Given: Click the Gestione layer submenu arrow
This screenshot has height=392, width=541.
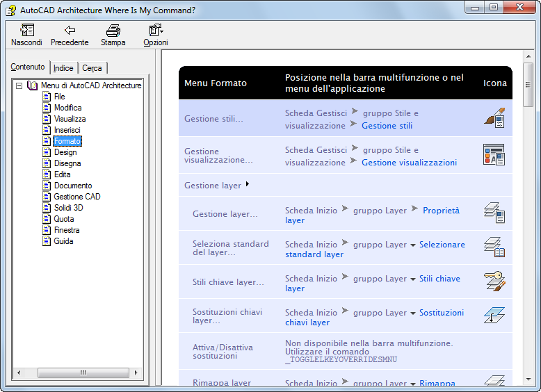Looking at the screenshot, I should tap(248, 184).
